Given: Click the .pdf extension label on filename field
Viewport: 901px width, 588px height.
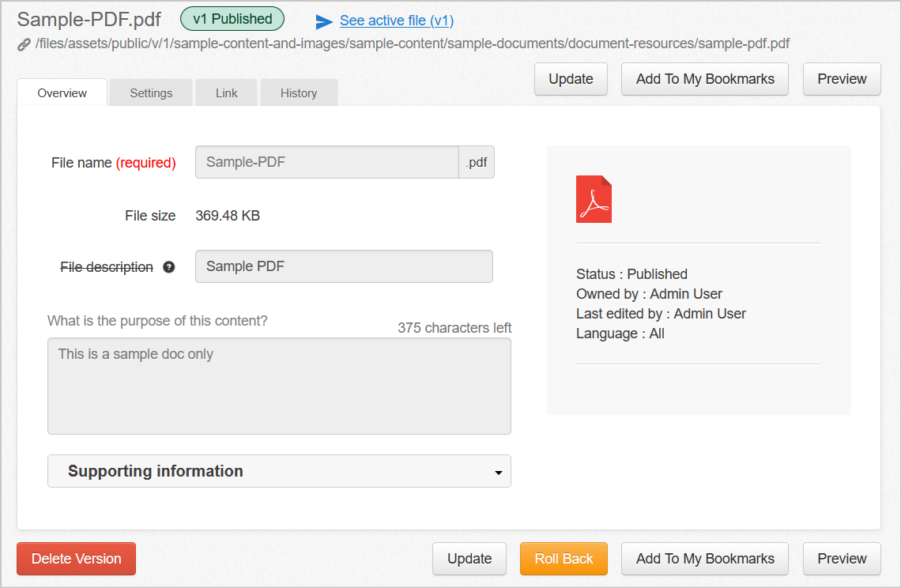Looking at the screenshot, I should coord(476,162).
